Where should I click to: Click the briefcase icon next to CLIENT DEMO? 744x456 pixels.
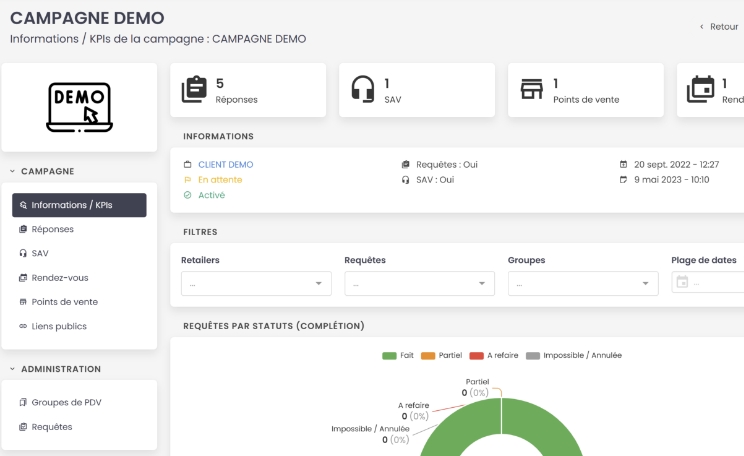tap(187, 165)
